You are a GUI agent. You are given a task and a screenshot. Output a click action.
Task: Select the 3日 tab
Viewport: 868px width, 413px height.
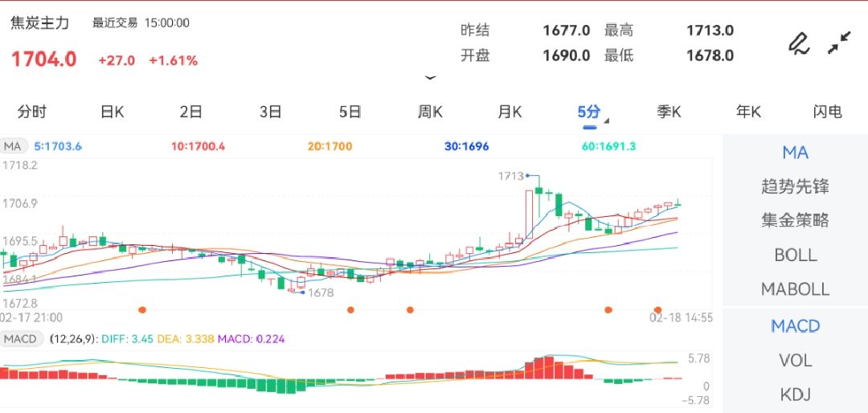271,112
